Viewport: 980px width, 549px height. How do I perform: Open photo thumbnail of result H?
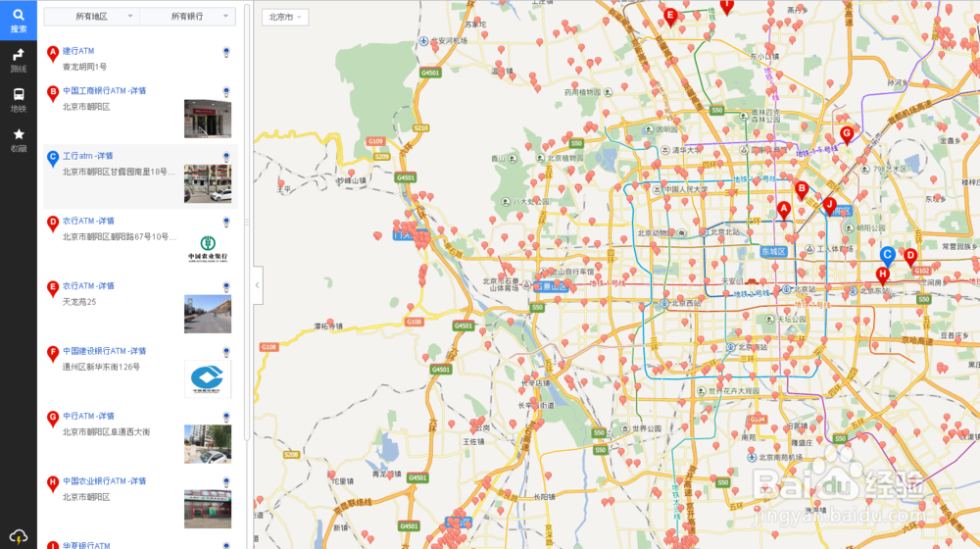pyautogui.click(x=208, y=509)
